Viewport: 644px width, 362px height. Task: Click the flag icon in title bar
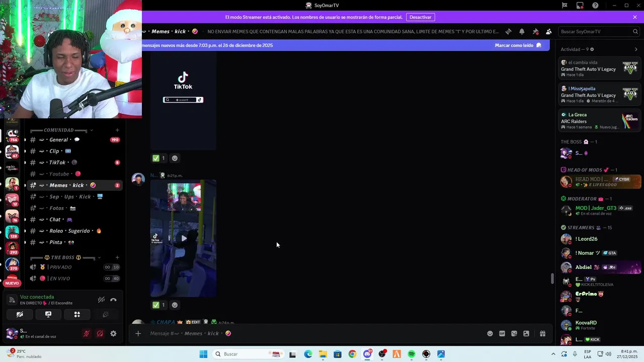click(565, 6)
